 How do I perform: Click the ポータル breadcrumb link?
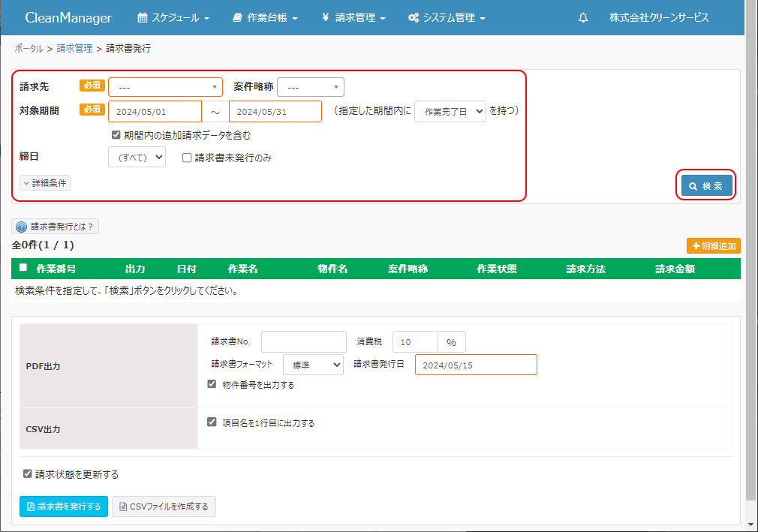29,48
